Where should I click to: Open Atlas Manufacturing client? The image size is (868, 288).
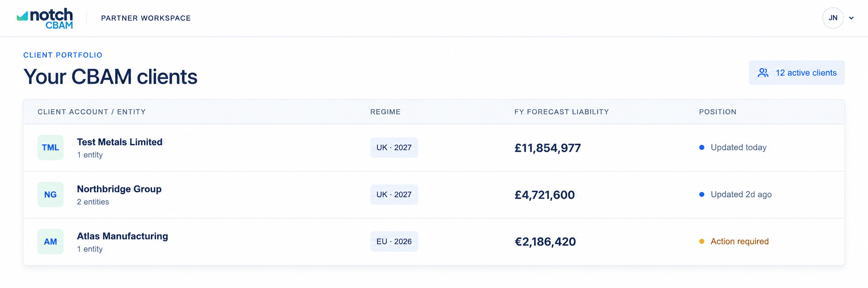pyautogui.click(x=122, y=236)
